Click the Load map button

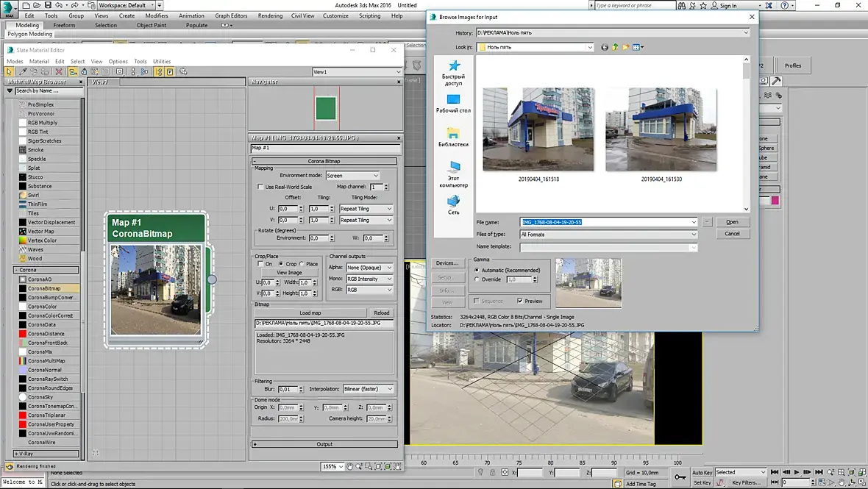310,313
